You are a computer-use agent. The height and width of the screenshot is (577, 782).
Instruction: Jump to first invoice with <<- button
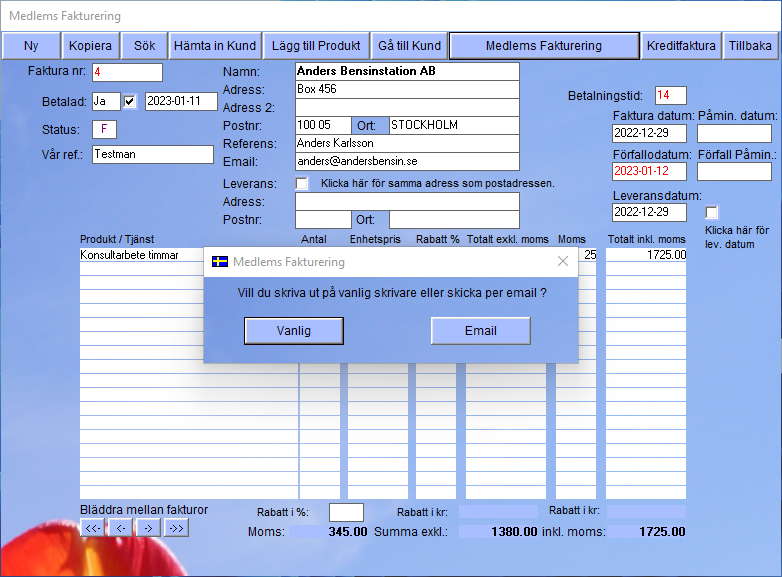point(92,528)
